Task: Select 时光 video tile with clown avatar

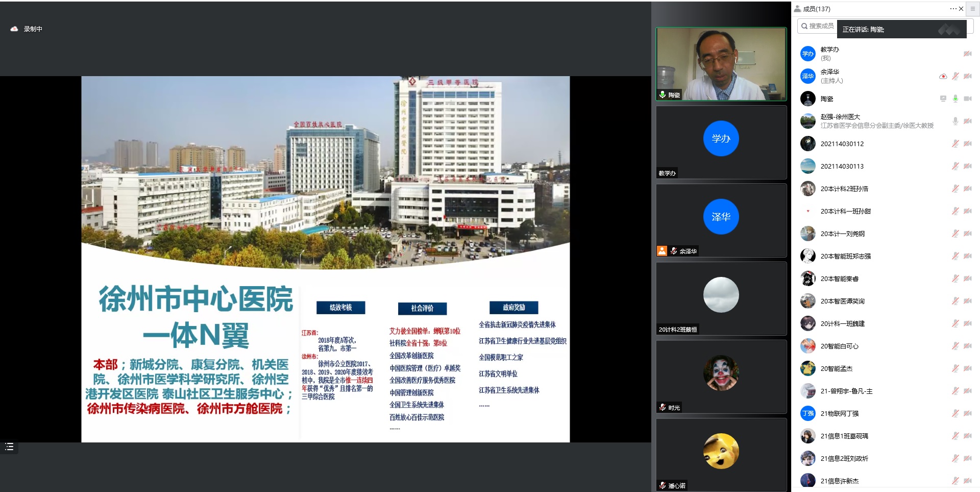Action: [x=721, y=377]
